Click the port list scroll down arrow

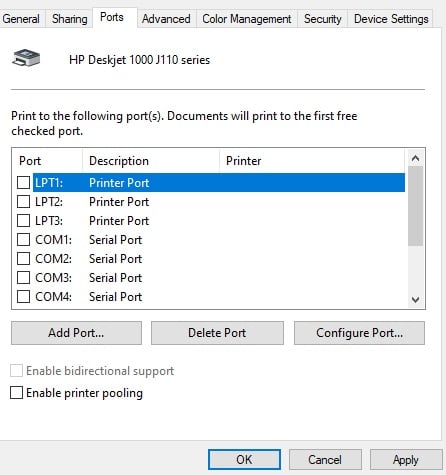tap(415, 300)
